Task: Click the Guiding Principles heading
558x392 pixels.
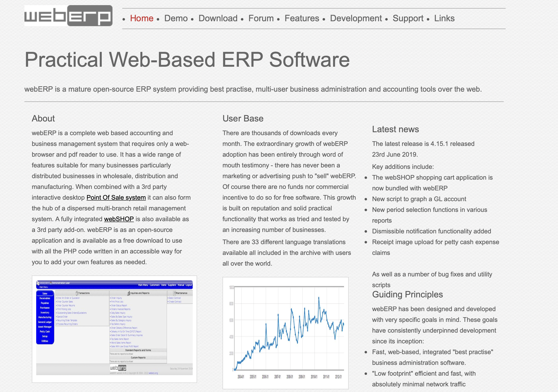Action: pos(407,294)
